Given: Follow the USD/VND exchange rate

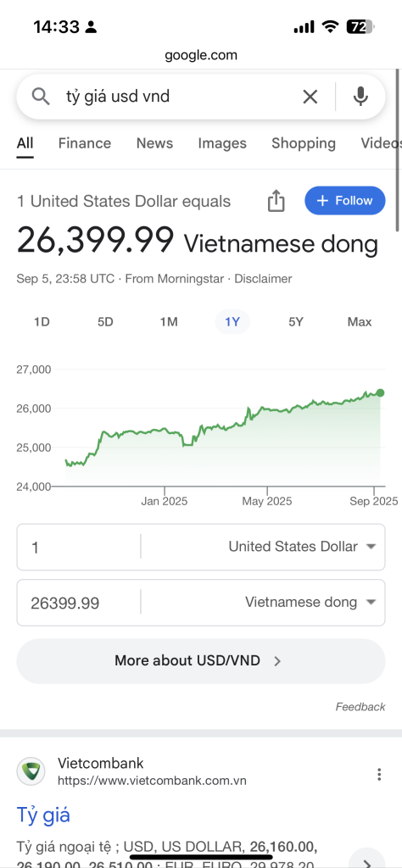Looking at the screenshot, I should 345,200.
